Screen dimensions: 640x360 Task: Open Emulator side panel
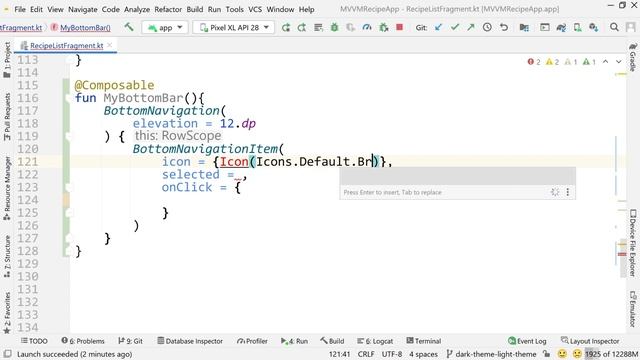point(633,309)
